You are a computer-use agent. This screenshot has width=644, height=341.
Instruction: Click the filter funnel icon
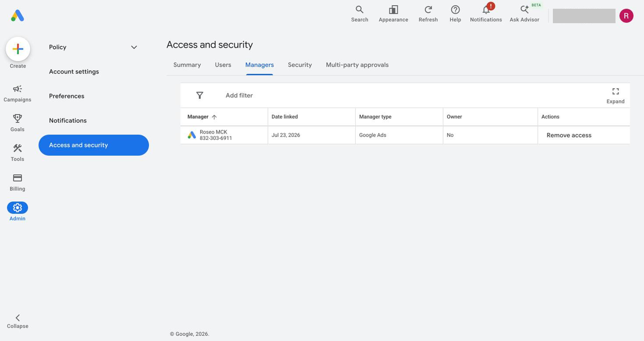click(200, 95)
